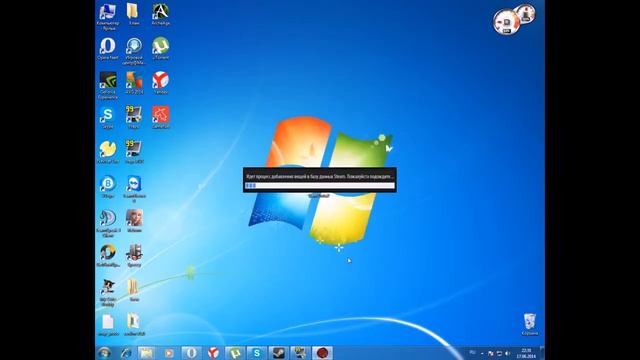Switch to Fraps in the taskbar

(x=300, y=353)
